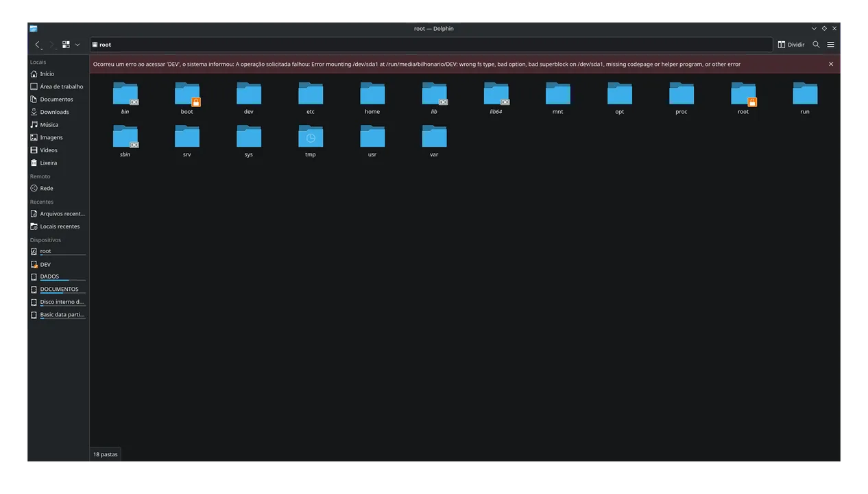Select the var folder icon
The width and height of the screenshot is (868, 494).
tap(434, 137)
